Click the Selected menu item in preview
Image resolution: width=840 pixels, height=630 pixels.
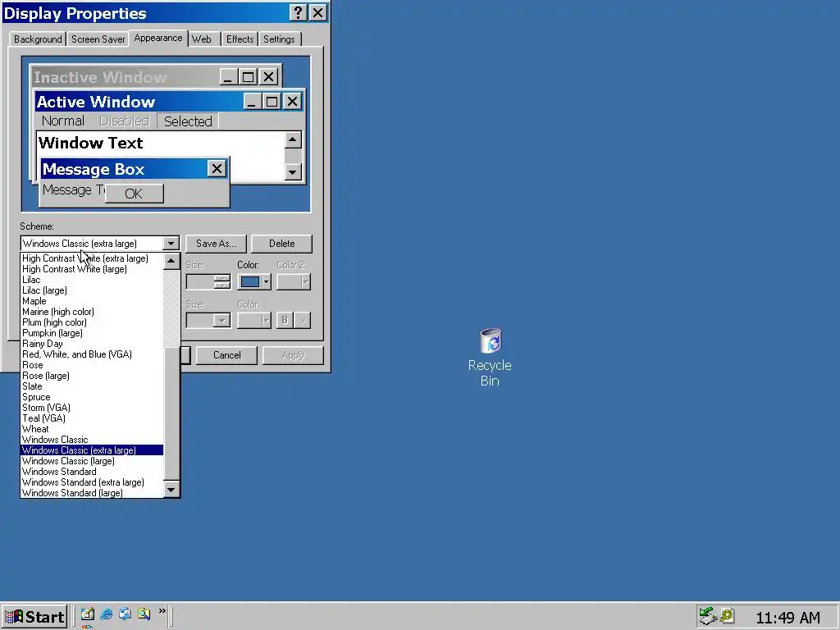188,121
